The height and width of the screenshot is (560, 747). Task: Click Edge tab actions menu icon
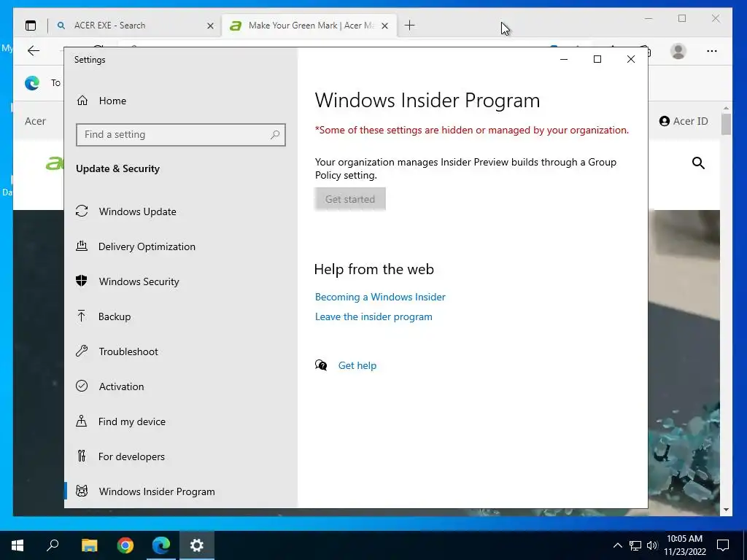[x=31, y=26]
